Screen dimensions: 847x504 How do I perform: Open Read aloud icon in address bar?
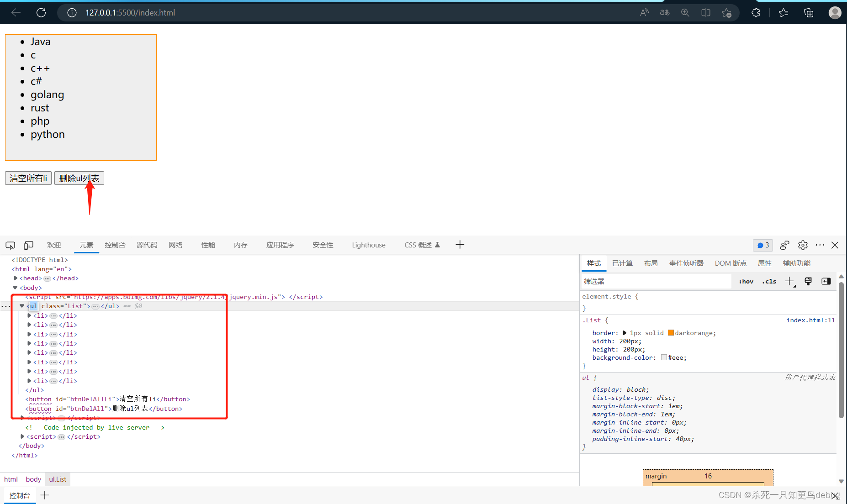(644, 13)
